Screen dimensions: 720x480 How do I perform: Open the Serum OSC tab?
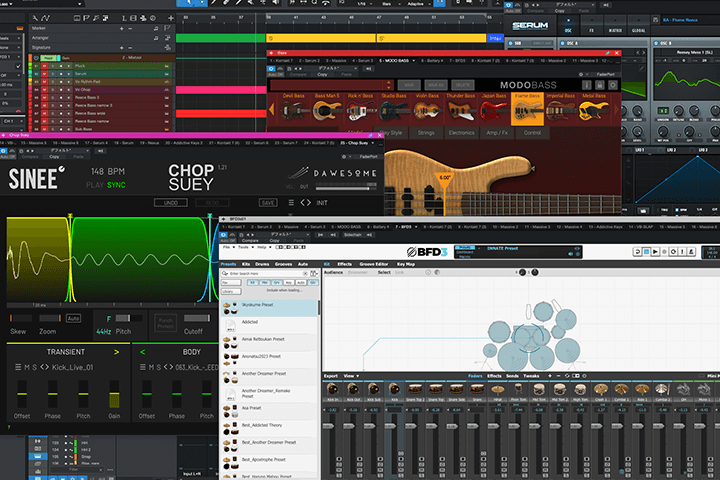pos(568,26)
